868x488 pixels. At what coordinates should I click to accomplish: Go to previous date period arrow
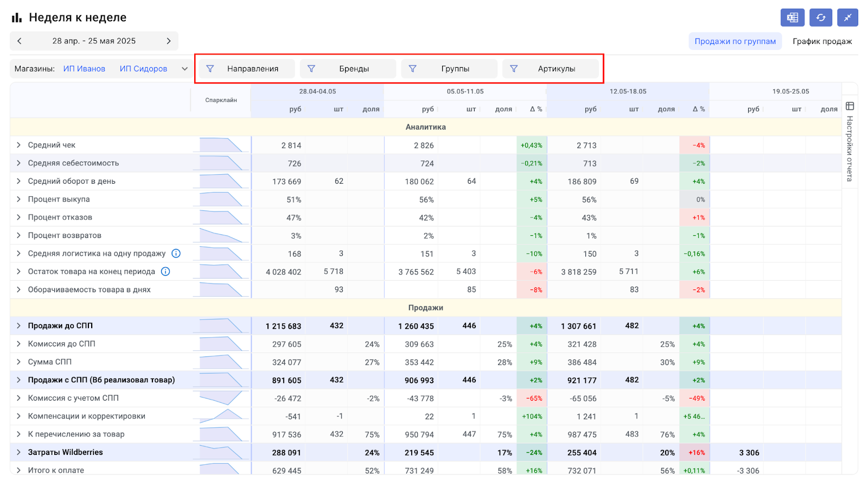pos(20,41)
